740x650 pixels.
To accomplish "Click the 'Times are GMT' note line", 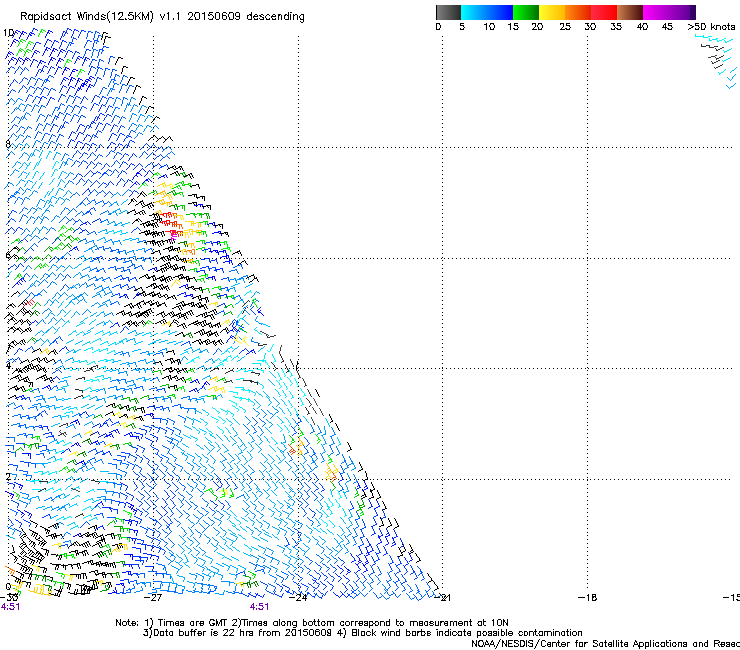I will (x=311, y=623).
